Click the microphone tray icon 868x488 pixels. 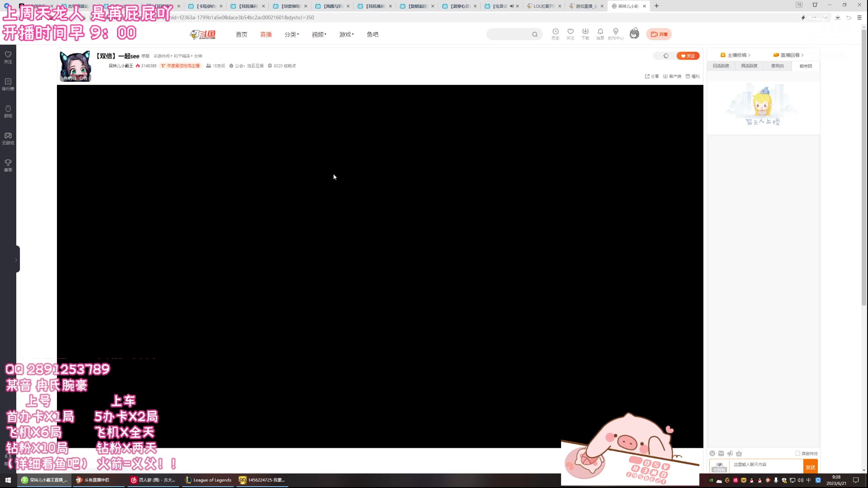[x=776, y=480]
